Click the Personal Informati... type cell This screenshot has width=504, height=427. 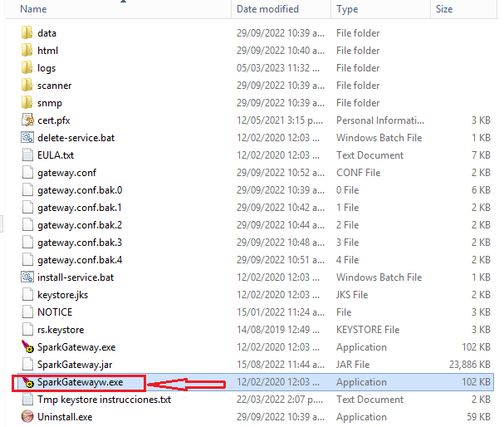click(380, 120)
